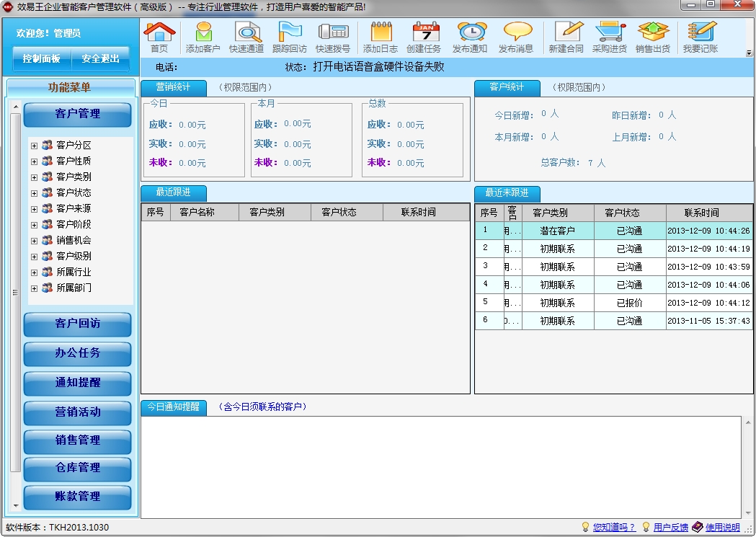756x537 pixels.
Task: Open the 仓库管理 menu section
Action: 78,468
